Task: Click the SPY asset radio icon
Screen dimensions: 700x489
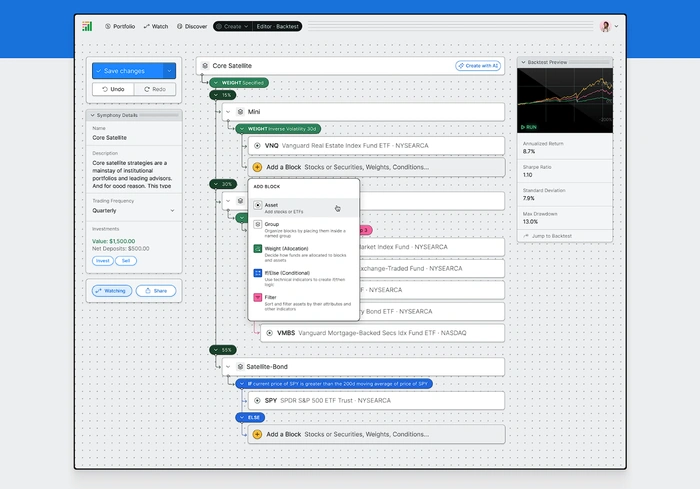Action: point(257,401)
